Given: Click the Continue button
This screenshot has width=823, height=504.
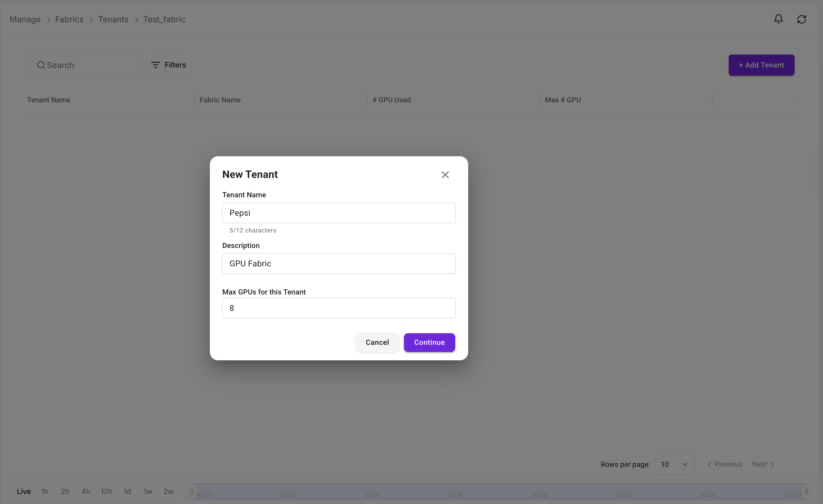Looking at the screenshot, I should tap(429, 342).
